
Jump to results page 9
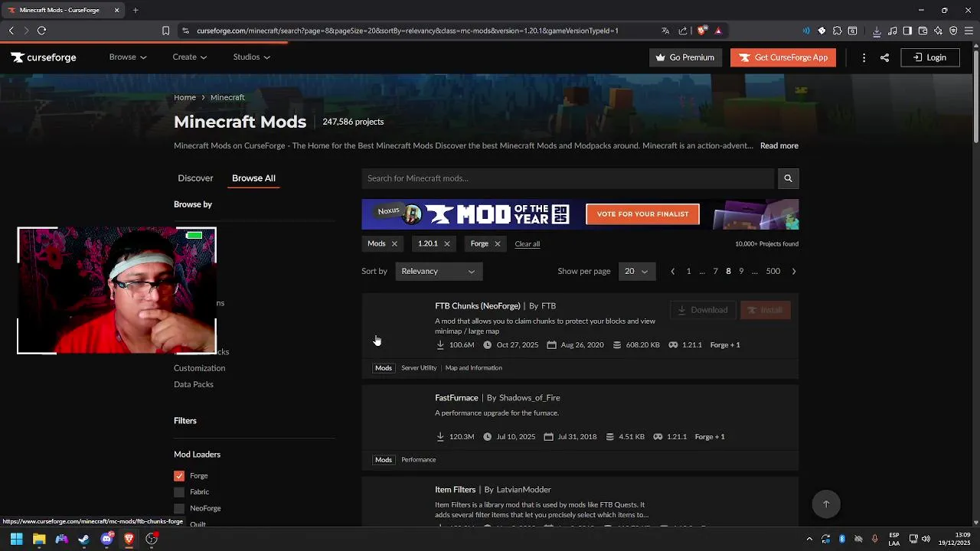[x=741, y=271]
